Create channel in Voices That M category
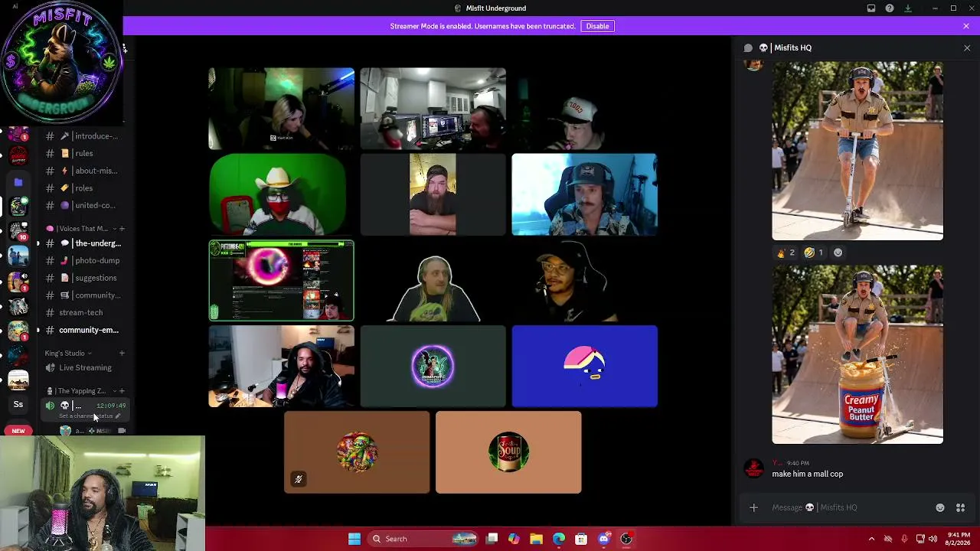This screenshot has width=980, height=551. [122, 228]
